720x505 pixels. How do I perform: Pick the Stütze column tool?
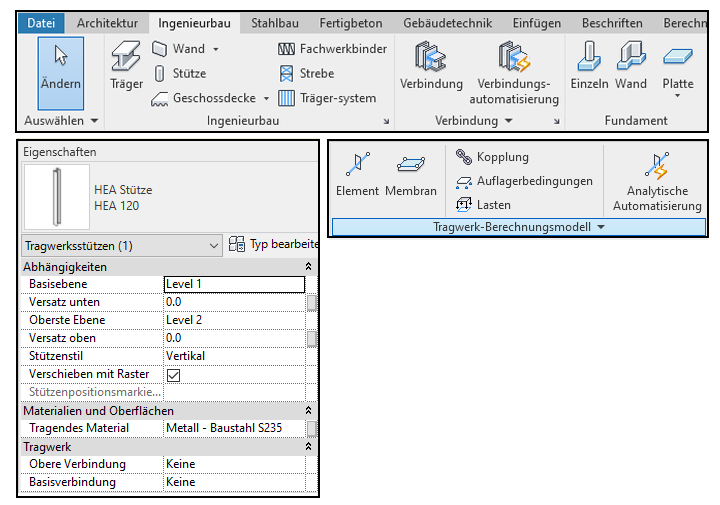pos(179,73)
